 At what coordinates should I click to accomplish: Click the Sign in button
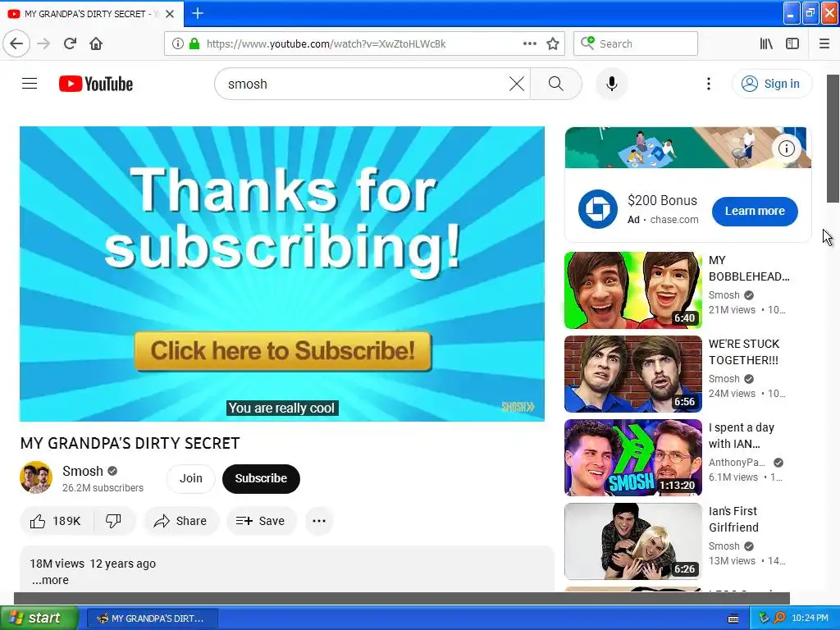771,84
